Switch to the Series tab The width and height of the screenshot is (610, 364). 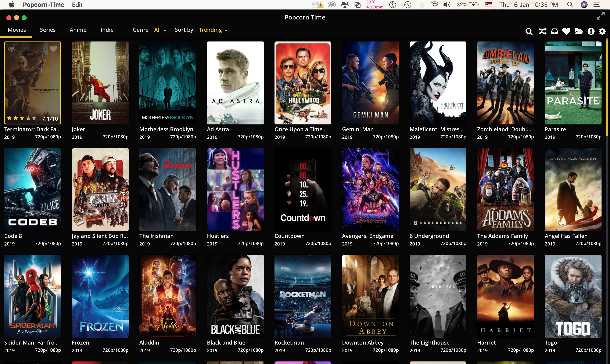(x=48, y=30)
